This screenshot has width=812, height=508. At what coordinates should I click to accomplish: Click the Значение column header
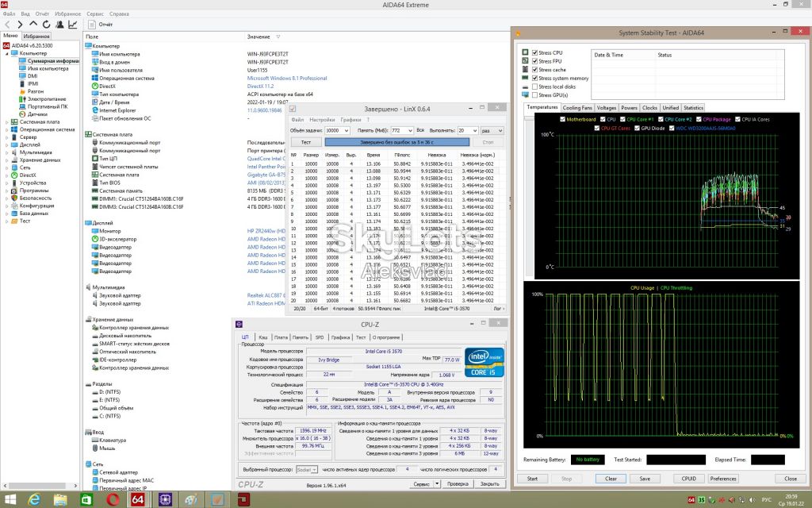coord(259,37)
